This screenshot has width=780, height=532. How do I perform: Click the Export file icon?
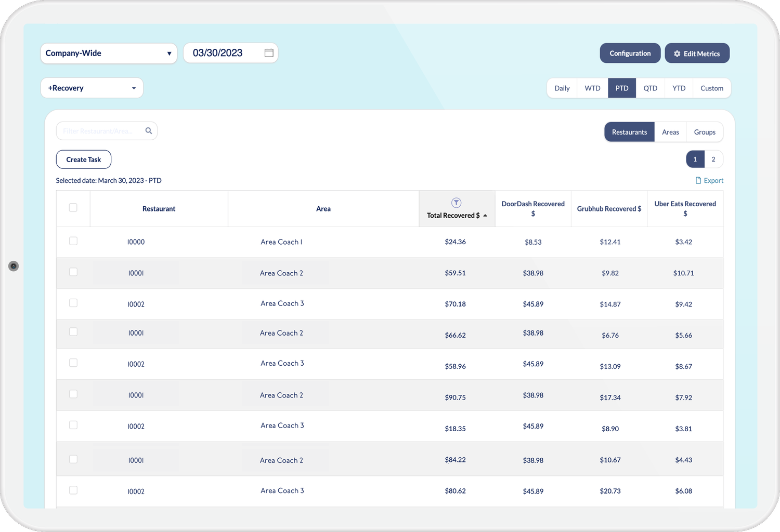tap(698, 180)
